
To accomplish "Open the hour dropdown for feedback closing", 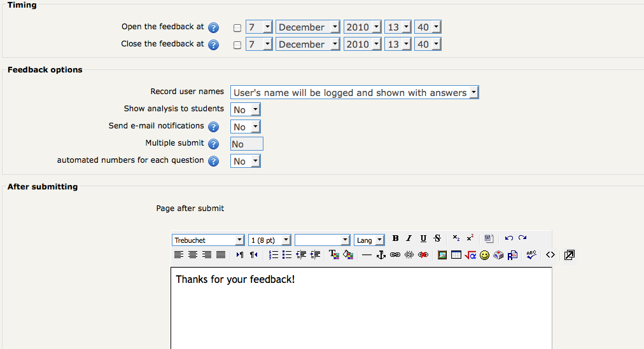I will coord(398,44).
